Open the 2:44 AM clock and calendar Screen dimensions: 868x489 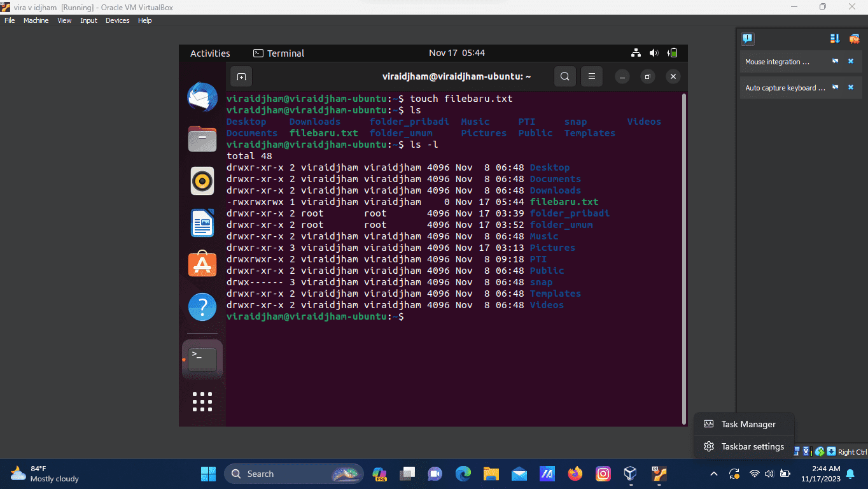(821, 474)
